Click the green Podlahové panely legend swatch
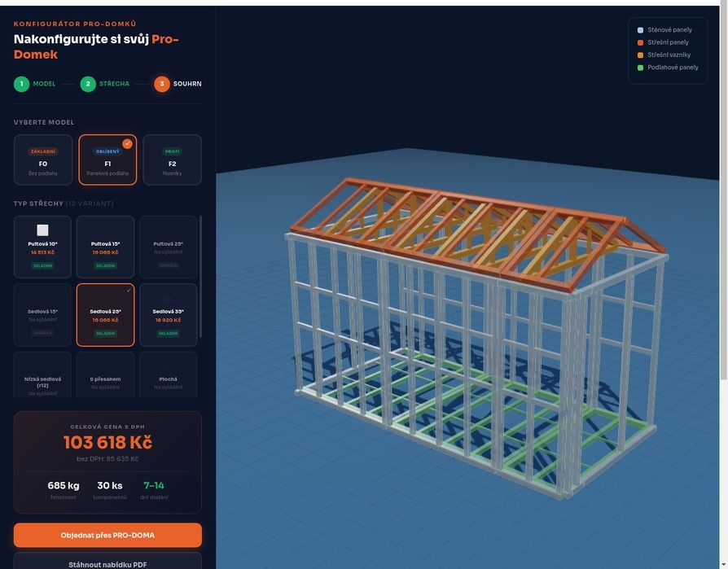Image resolution: width=728 pixels, height=569 pixels. pos(640,68)
